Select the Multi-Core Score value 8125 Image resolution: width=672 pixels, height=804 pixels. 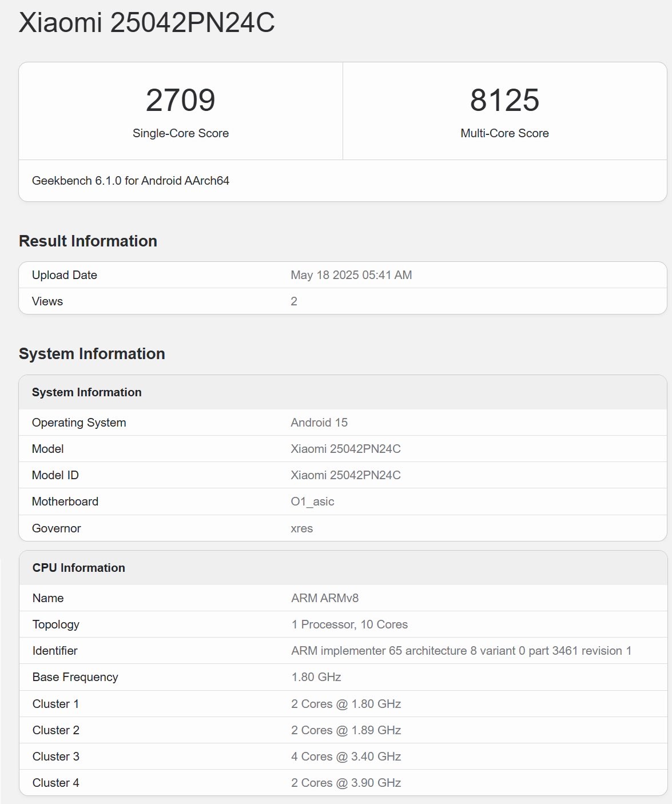click(x=504, y=100)
